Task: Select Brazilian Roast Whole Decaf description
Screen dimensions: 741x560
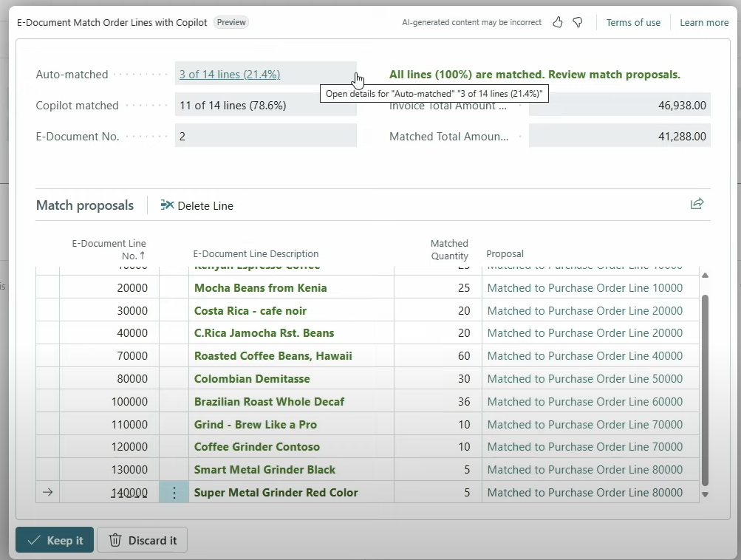Action: click(x=269, y=402)
